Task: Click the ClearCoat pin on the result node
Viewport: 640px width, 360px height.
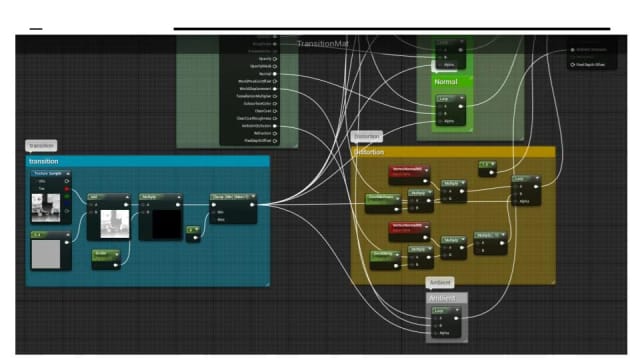Action: (x=275, y=111)
